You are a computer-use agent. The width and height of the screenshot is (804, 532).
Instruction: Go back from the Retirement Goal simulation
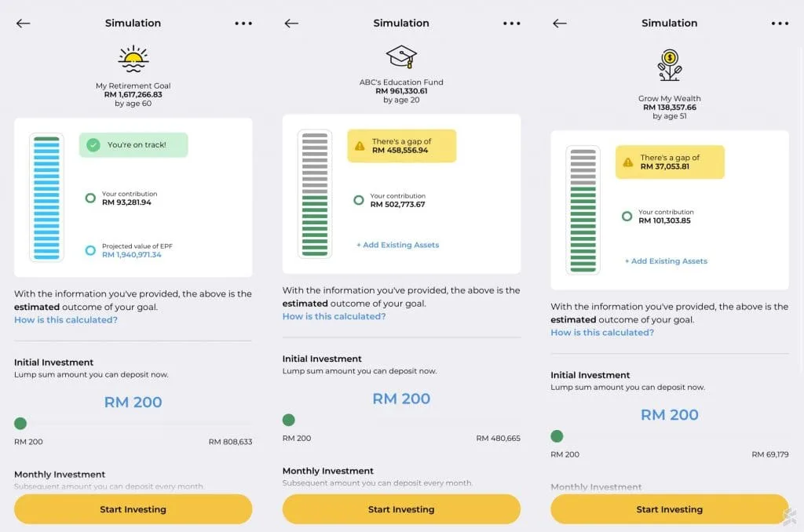pyautogui.click(x=24, y=24)
